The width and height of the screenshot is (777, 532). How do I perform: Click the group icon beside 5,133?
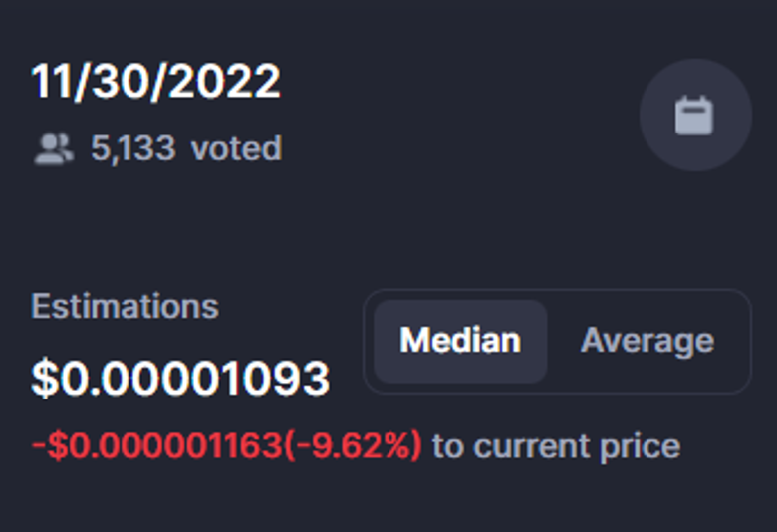point(54,149)
